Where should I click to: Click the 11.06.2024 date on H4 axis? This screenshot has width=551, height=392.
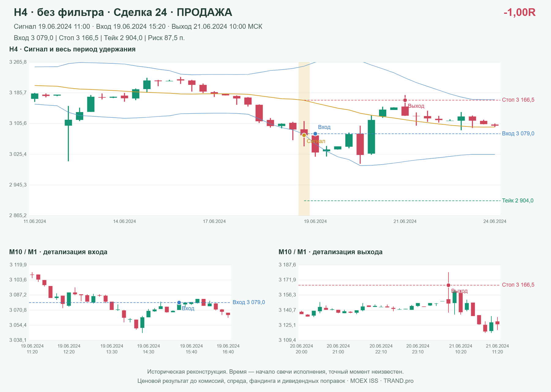pos(35,221)
